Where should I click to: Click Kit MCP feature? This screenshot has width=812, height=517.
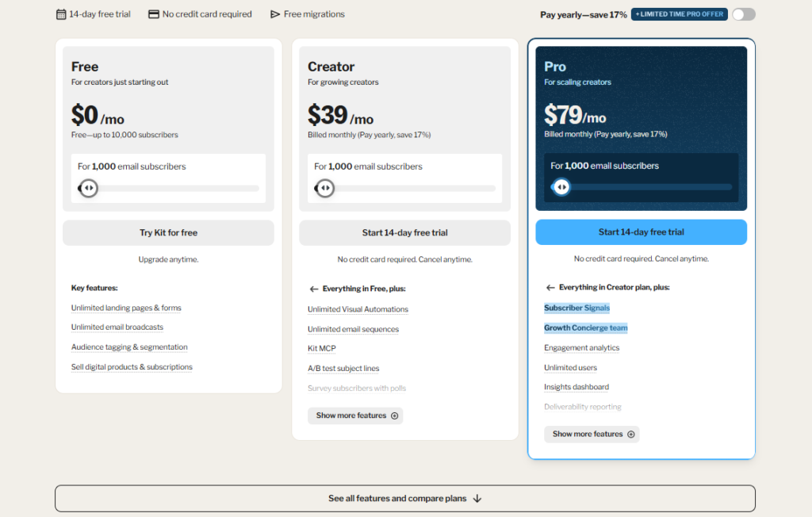click(x=322, y=349)
